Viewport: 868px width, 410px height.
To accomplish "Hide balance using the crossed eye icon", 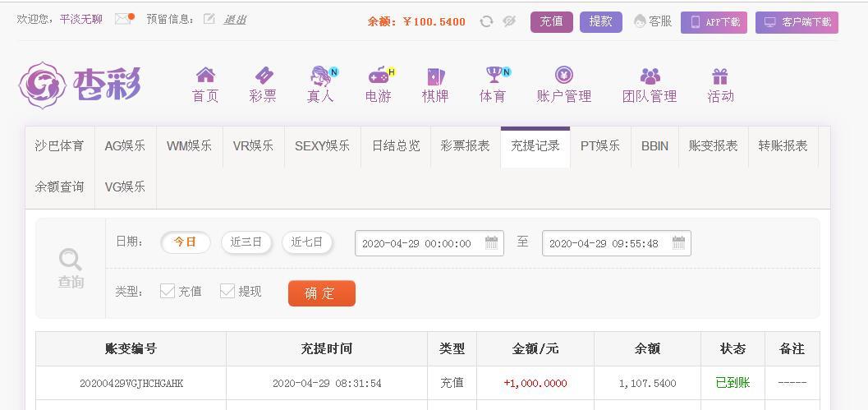I will tap(509, 21).
